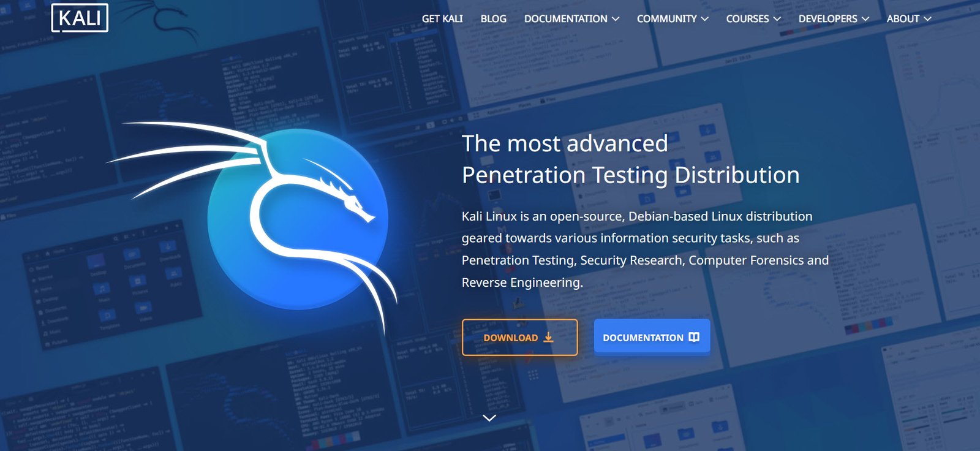The width and height of the screenshot is (980, 451).
Task: Click the book icon on DOCUMENTATION button
Action: pyautogui.click(x=694, y=337)
